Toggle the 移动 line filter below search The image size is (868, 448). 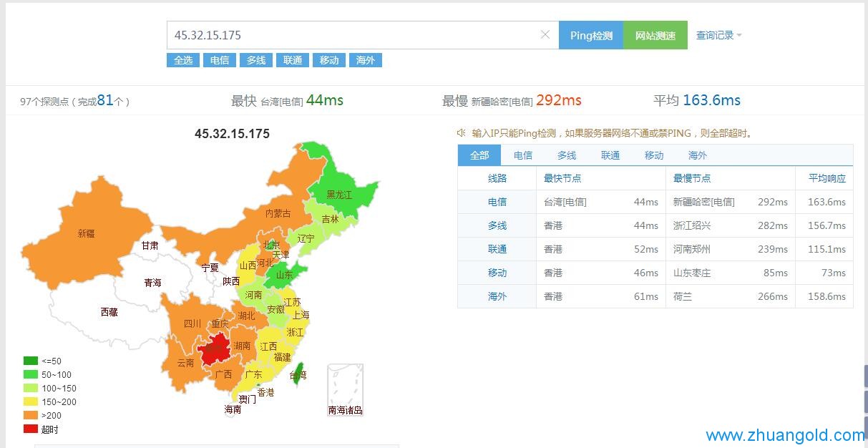328,60
